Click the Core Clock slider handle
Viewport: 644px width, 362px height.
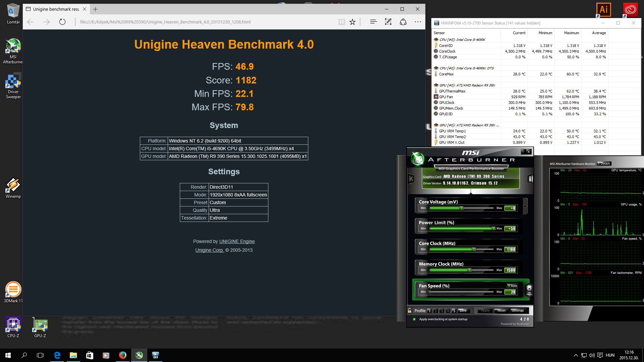(x=474, y=249)
